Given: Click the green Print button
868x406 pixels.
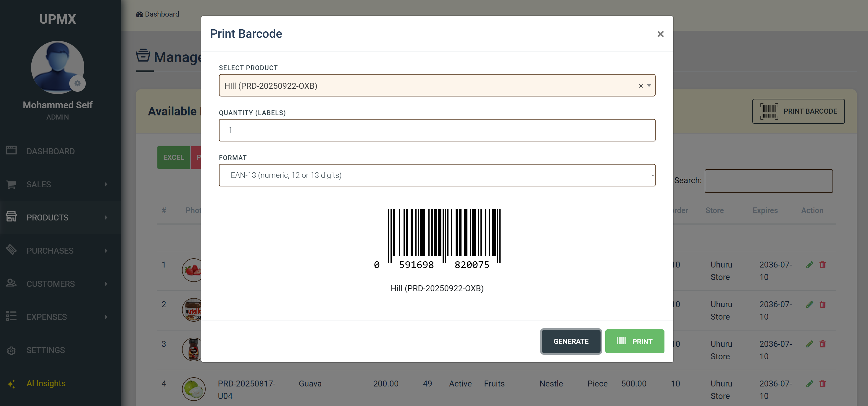Looking at the screenshot, I should tap(634, 341).
